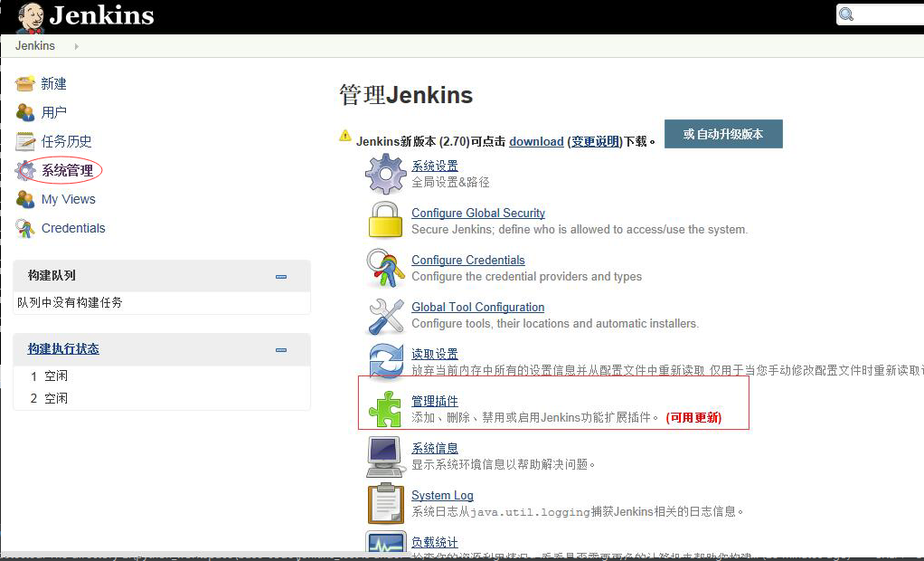Image resolution: width=924 pixels, height=561 pixels.
Task: Open the Credentials sidebar link
Action: [x=73, y=228]
